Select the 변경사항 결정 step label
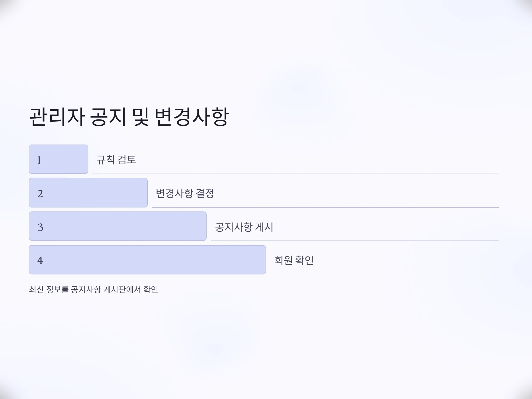 point(185,193)
